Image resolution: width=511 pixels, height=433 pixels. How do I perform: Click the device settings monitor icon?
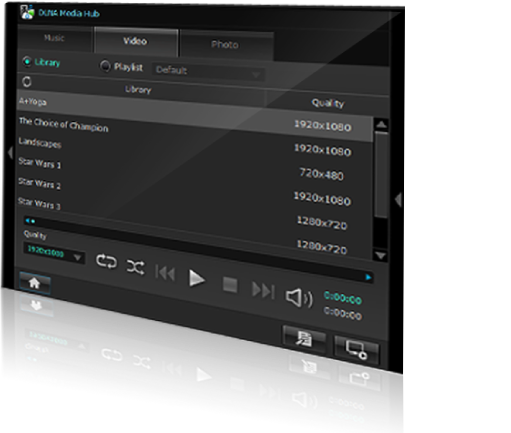click(356, 350)
